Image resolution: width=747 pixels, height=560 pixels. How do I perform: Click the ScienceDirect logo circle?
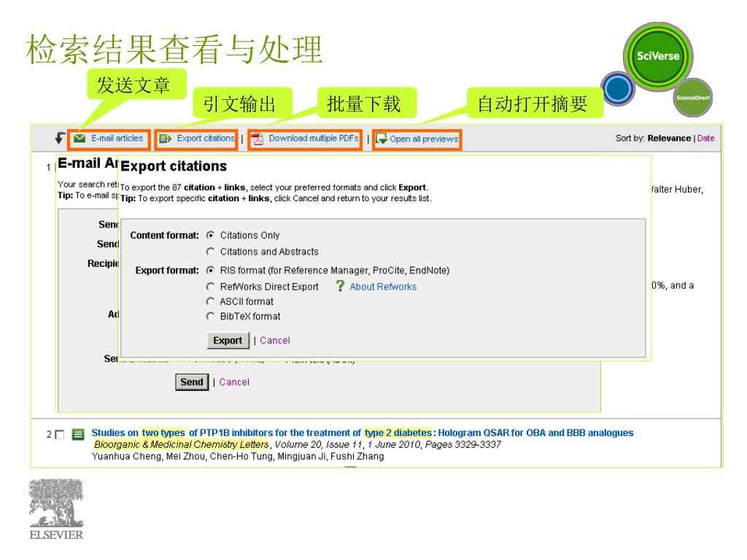(693, 98)
